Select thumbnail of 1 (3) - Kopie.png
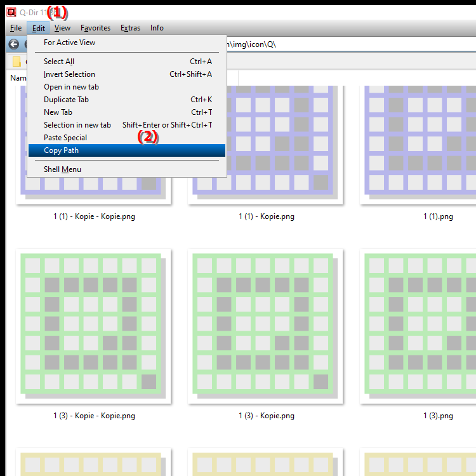Viewport: 476px width, 476px height. [x=265, y=326]
